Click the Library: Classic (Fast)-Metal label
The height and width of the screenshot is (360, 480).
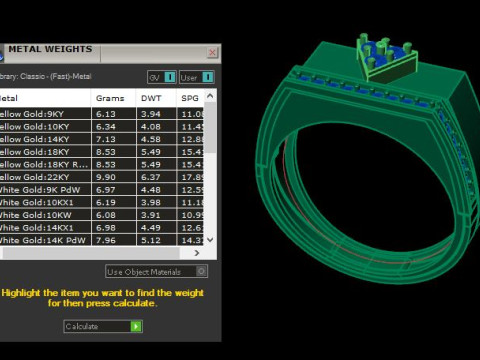pos(45,76)
